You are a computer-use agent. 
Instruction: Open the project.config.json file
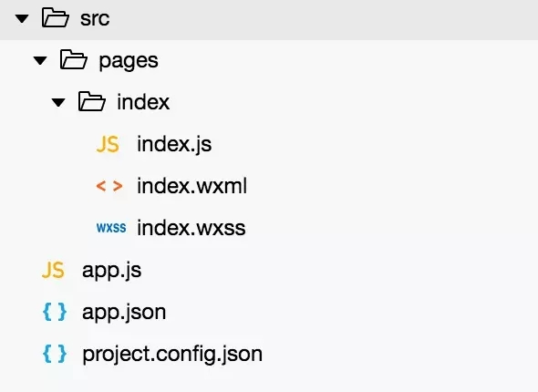click(172, 355)
